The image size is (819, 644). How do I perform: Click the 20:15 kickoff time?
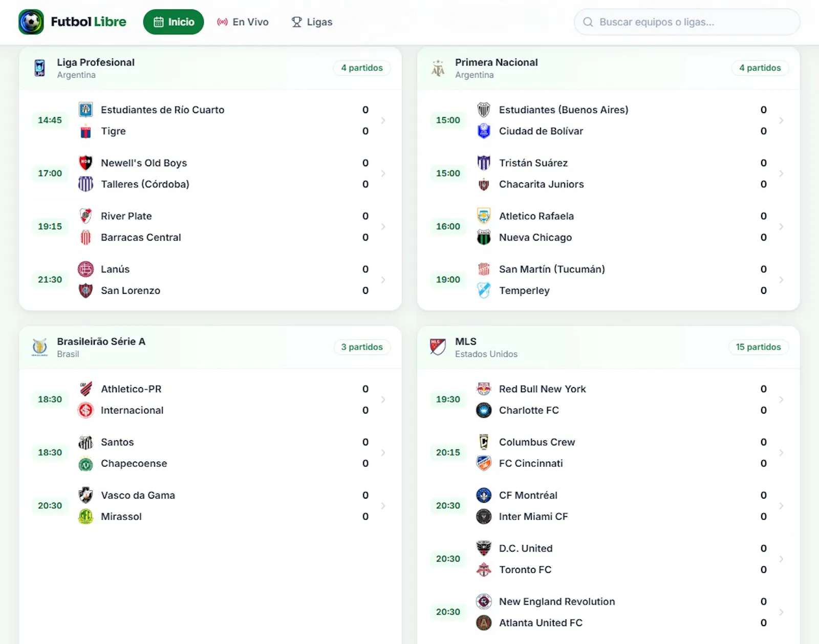448,453
